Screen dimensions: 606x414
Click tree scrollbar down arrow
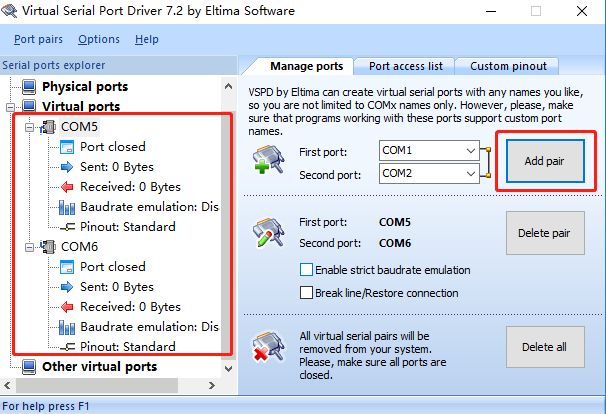(x=228, y=368)
